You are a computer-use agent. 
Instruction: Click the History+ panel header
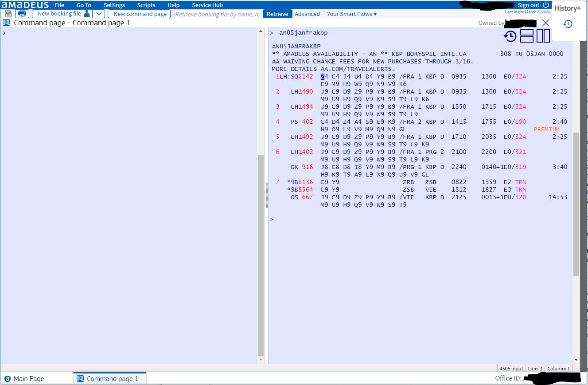pos(568,8)
